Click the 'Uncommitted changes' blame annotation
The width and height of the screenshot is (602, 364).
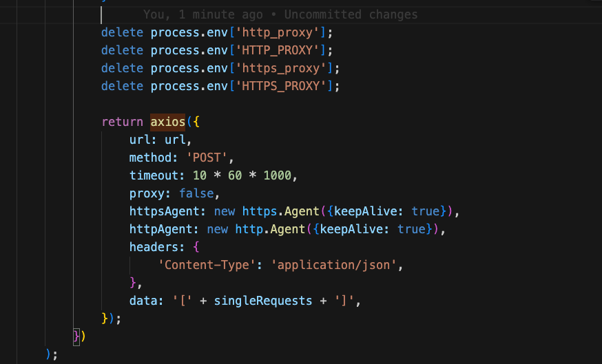351,14
